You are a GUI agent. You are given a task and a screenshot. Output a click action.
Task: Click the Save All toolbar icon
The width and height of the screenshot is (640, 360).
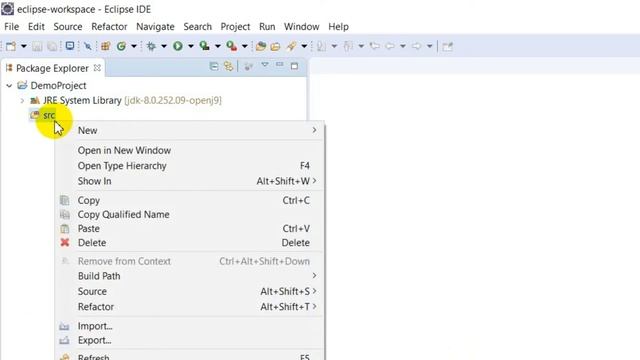click(x=52, y=46)
